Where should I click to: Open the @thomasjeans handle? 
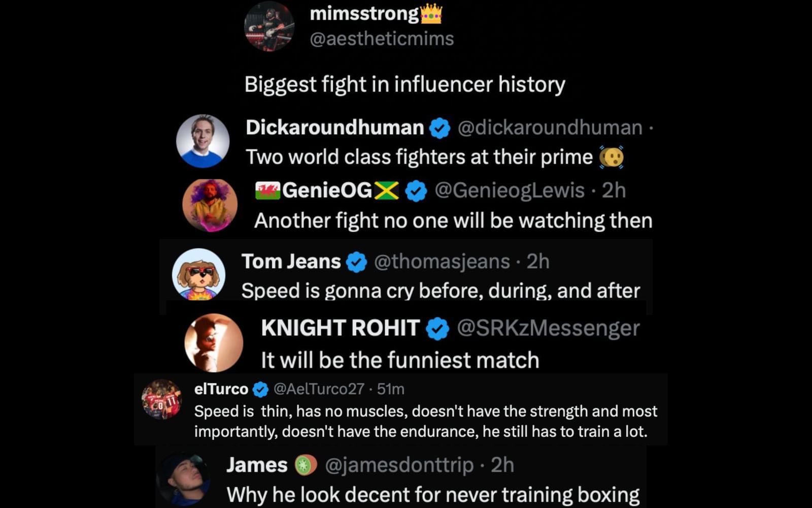442,262
